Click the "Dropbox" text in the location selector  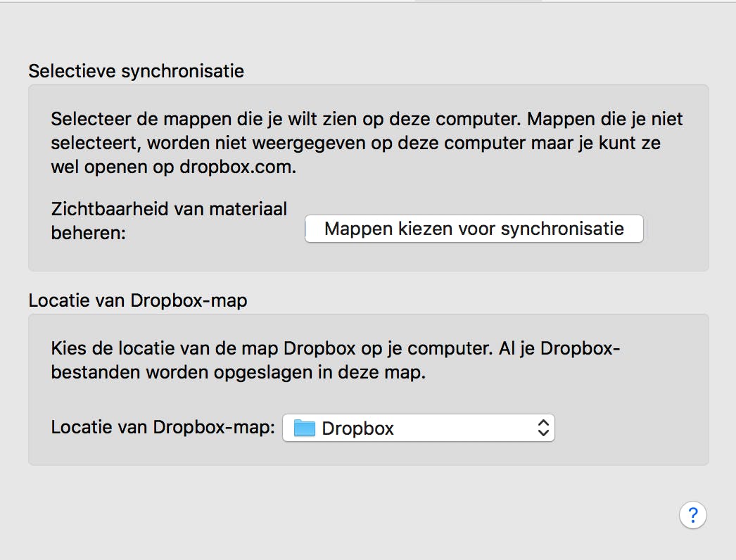pos(357,428)
